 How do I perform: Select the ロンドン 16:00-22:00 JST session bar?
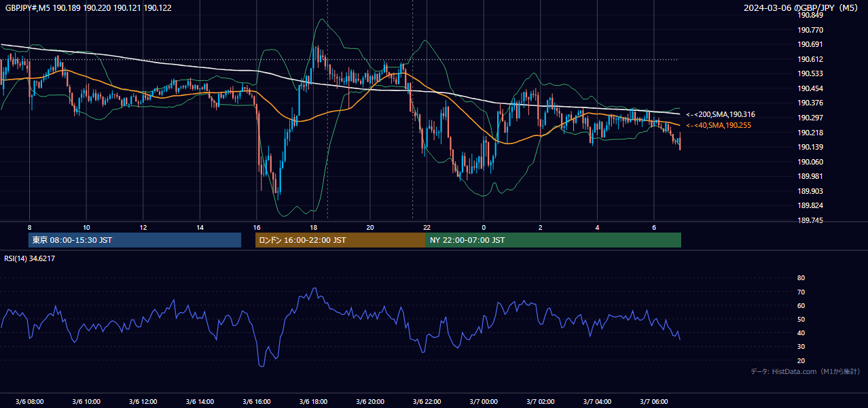coord(340,240)
